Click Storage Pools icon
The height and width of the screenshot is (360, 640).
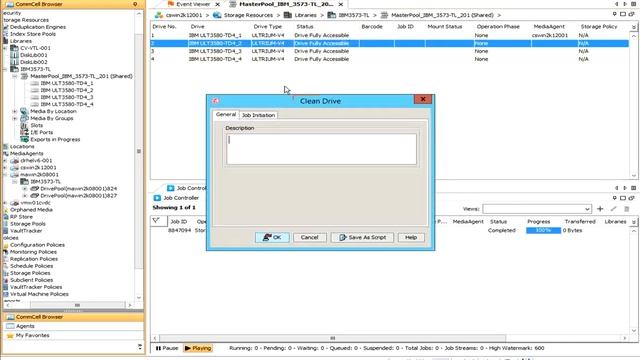coord(6,224)
